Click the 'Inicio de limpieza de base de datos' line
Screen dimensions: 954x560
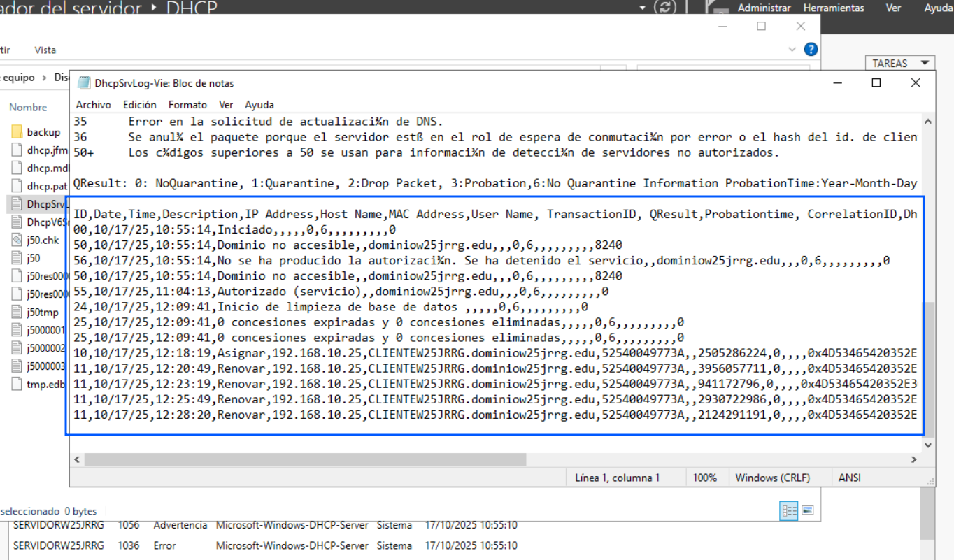(x=330, y=306)
